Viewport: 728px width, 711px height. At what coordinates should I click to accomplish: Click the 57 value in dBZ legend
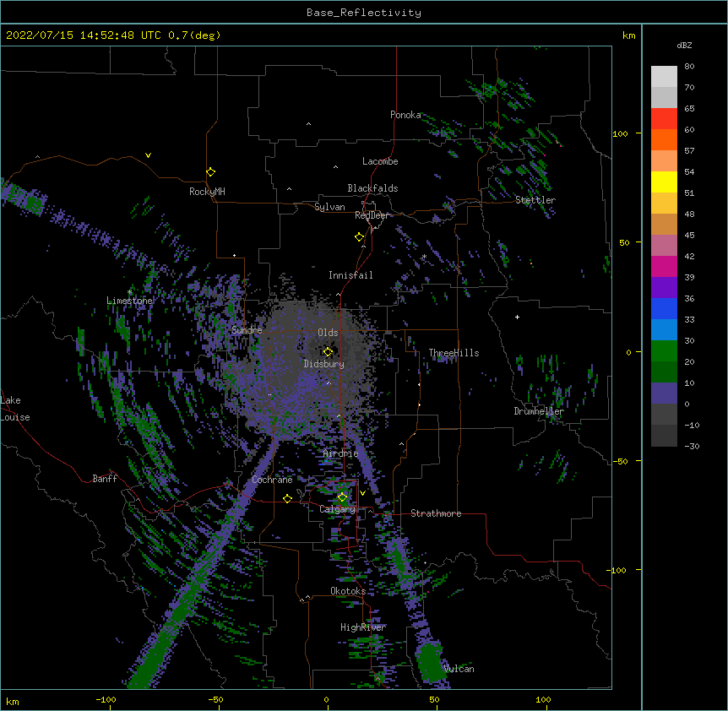(689, 151)
